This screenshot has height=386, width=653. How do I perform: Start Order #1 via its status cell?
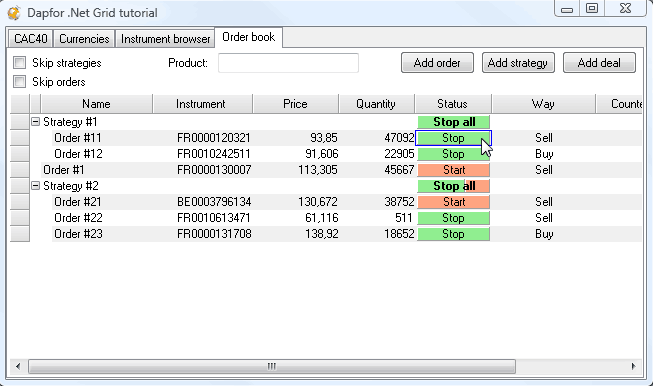tap(454, 170)
